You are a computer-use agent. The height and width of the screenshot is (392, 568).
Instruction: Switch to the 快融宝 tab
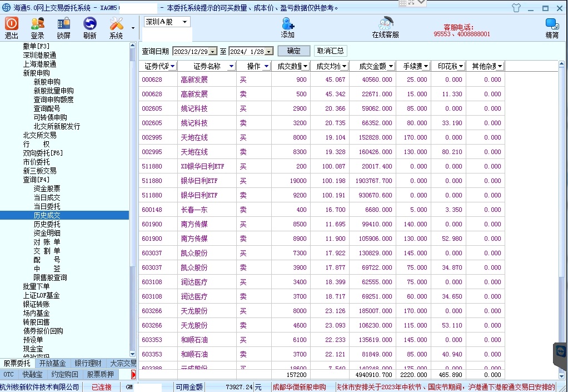click(32, 374)
